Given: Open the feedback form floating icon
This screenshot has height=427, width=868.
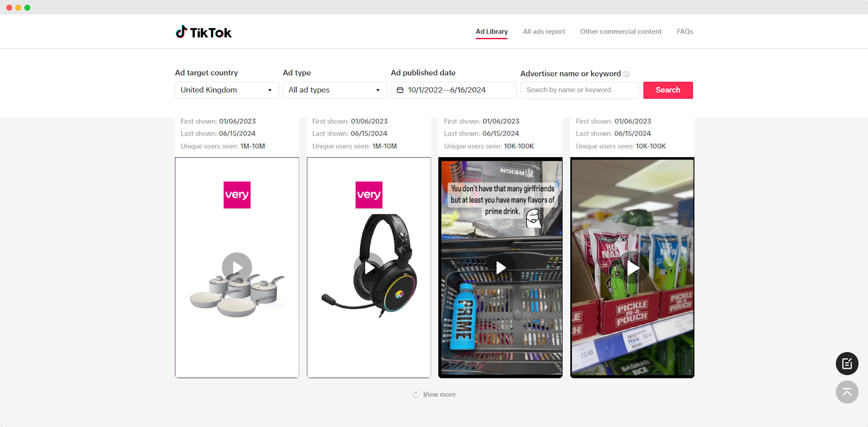Looking at the screenshot, I should click(847, 364).
